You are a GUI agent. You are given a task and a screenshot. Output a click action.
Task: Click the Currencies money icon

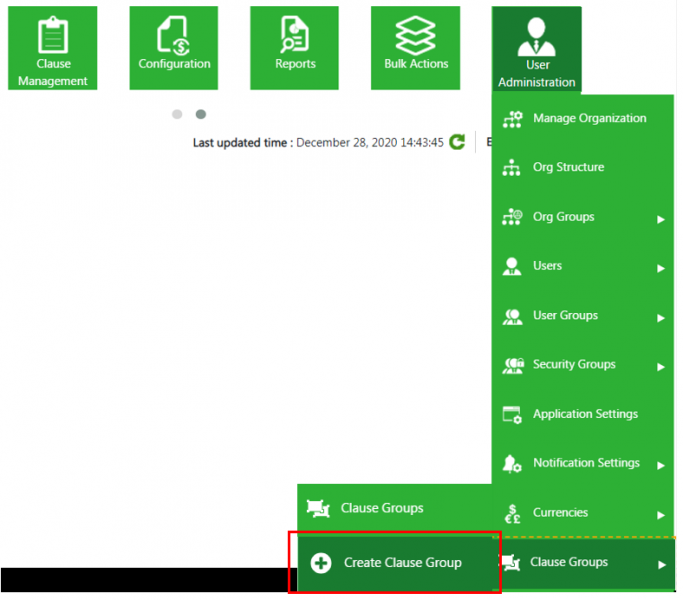click(512, 514)
